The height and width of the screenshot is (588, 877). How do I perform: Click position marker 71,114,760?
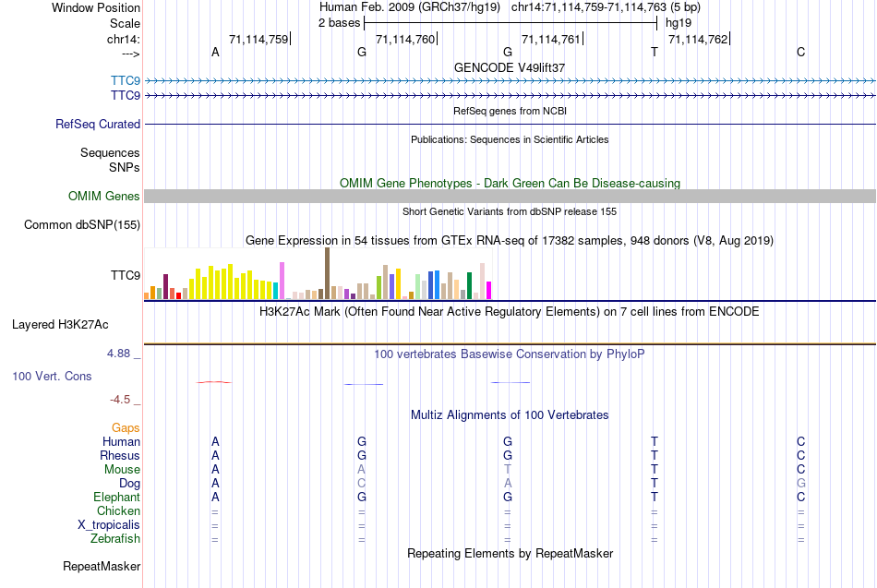click(406, 39)
